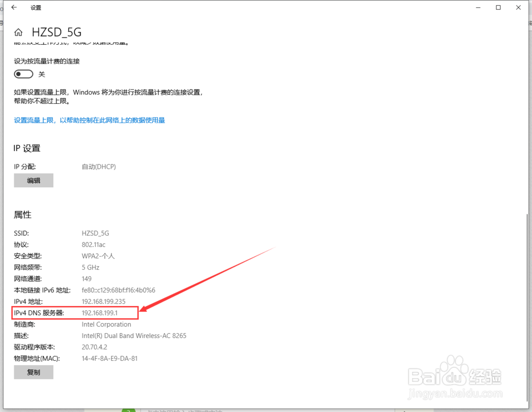Select the Dual Band Wireless-AC 8265 description
This screenshot has width=532, height=412.
tap(134, 336)
